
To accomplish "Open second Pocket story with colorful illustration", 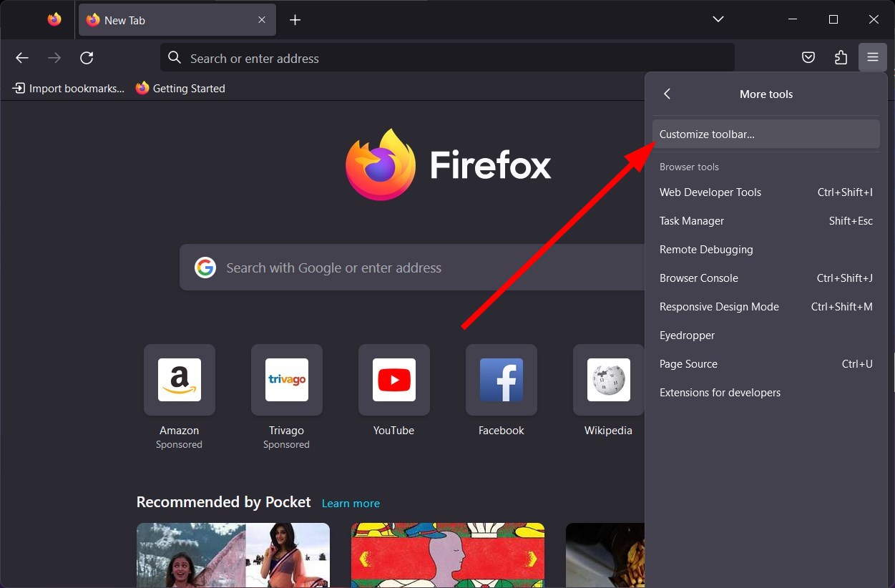I will [x=448, y=555].
